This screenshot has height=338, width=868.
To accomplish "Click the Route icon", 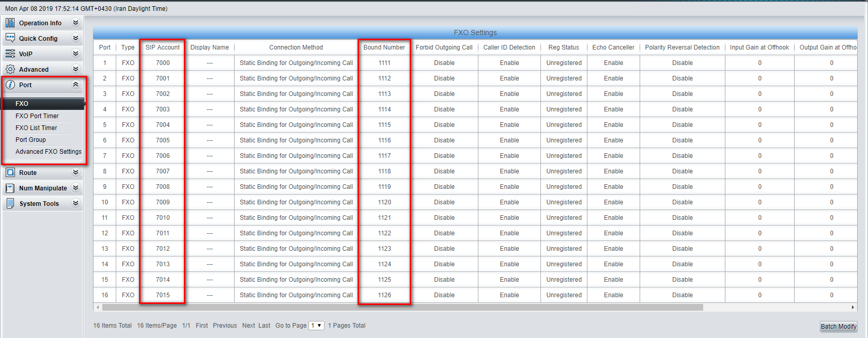I will [x=10, y=172].
